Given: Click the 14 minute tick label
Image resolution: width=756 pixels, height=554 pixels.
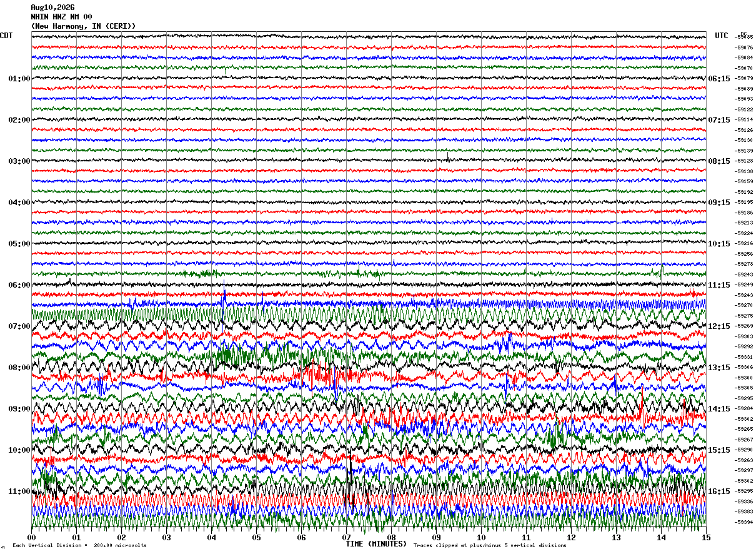Looking at the screenshot, I should coord(661,537).
